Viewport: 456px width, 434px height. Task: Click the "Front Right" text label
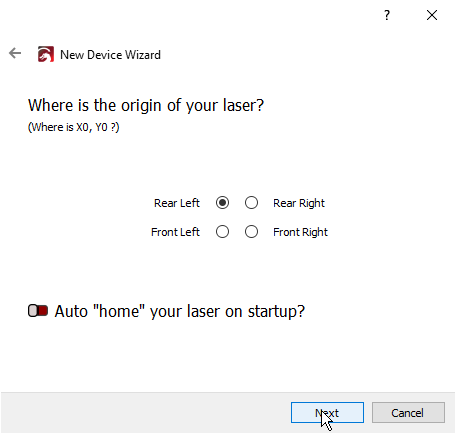[x=301, y=232]
